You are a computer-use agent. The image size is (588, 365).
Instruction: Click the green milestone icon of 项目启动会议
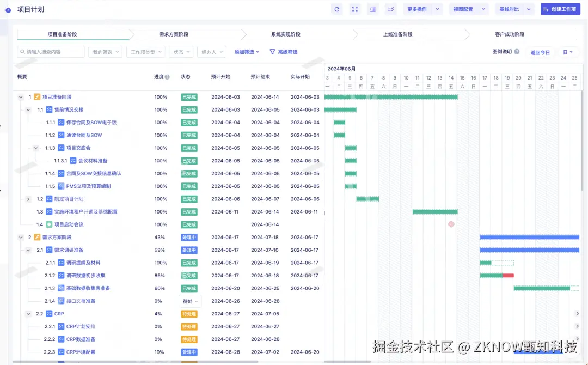point(49,224)
